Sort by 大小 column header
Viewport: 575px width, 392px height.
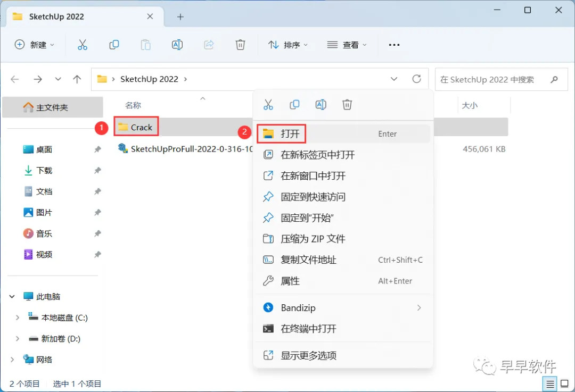click(470, 105)
